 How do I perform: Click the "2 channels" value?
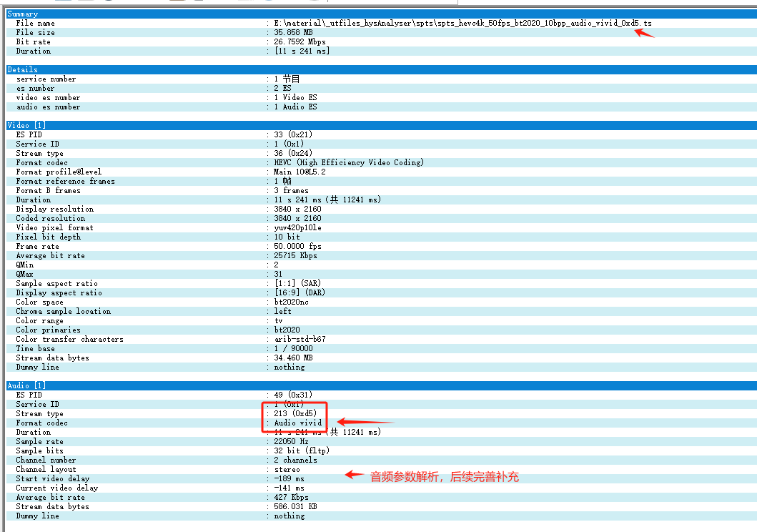[x=295, y=460]
